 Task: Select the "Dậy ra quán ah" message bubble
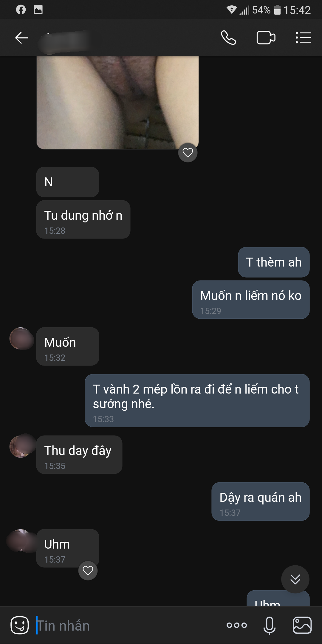[260, 501]
